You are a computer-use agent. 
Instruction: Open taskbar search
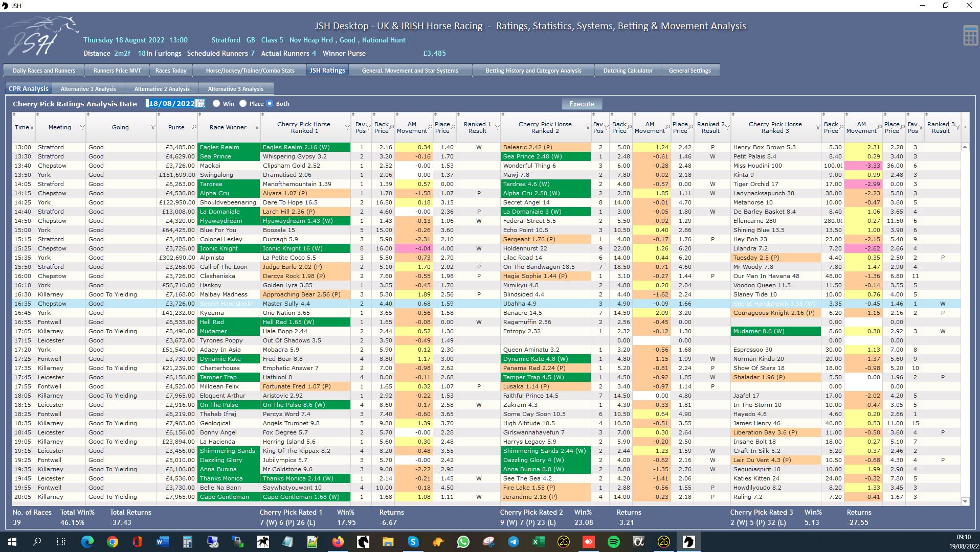(x=37, y=542)
